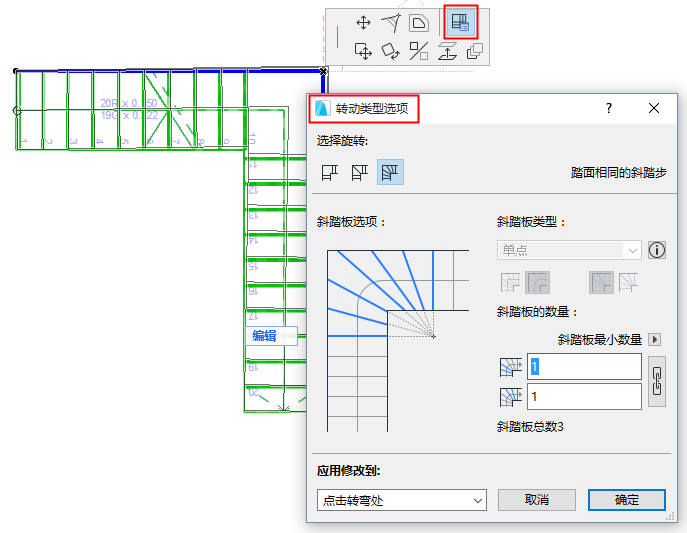Click the multiply copies tool icon
Image resolution: width=687 pixels, height=533 pixels.
[475, 51]
